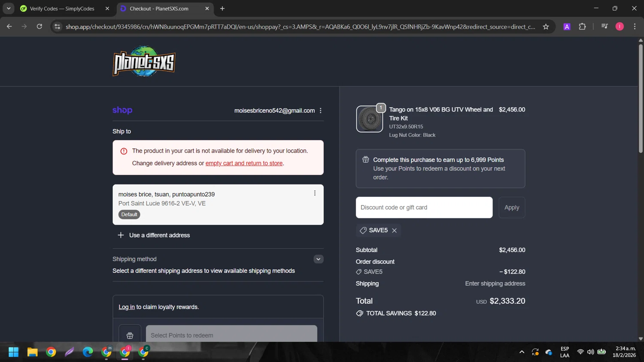This screenshot has width=644, height=362.
Task: Click empty cart and return to store link
Action: (x=244, y=163)
